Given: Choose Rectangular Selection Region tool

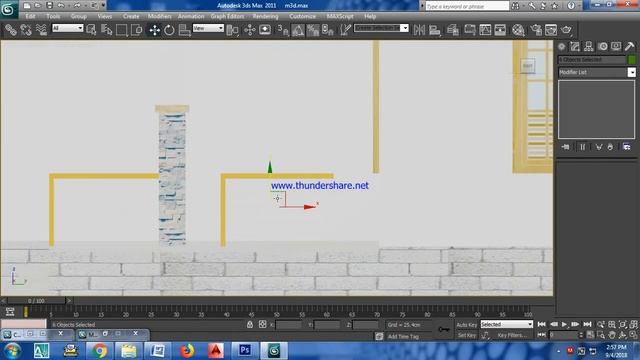Looking at the screenshot, I should [122, 30].
